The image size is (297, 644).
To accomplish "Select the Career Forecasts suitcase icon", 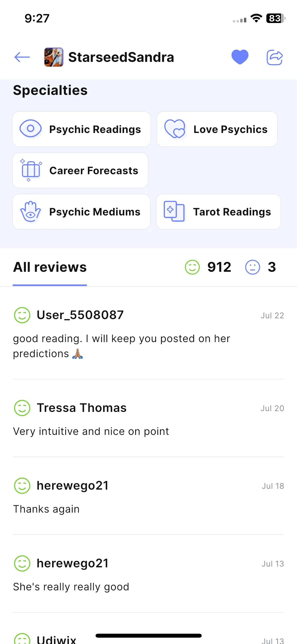I will (x=31, y=170).
